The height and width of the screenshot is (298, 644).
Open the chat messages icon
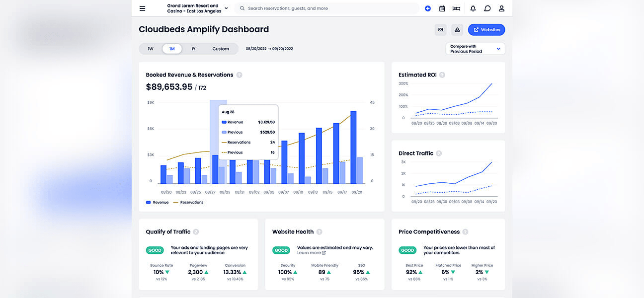pos(487,8)
